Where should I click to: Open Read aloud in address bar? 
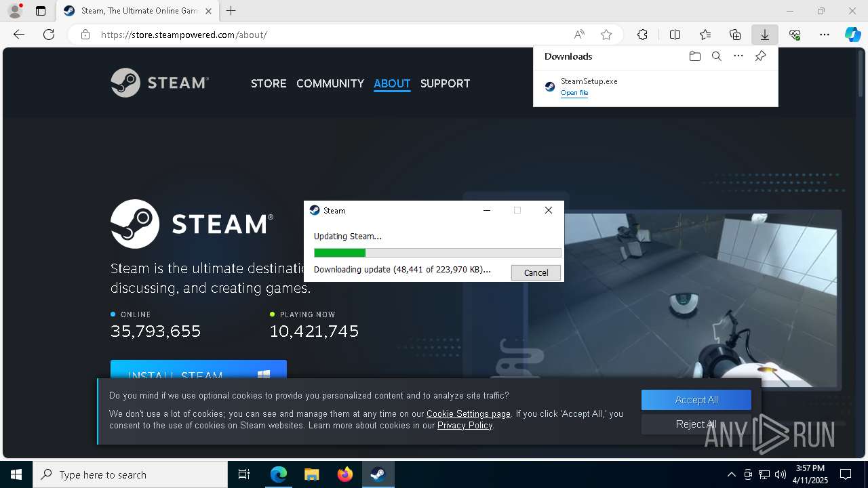pos(579,35)
